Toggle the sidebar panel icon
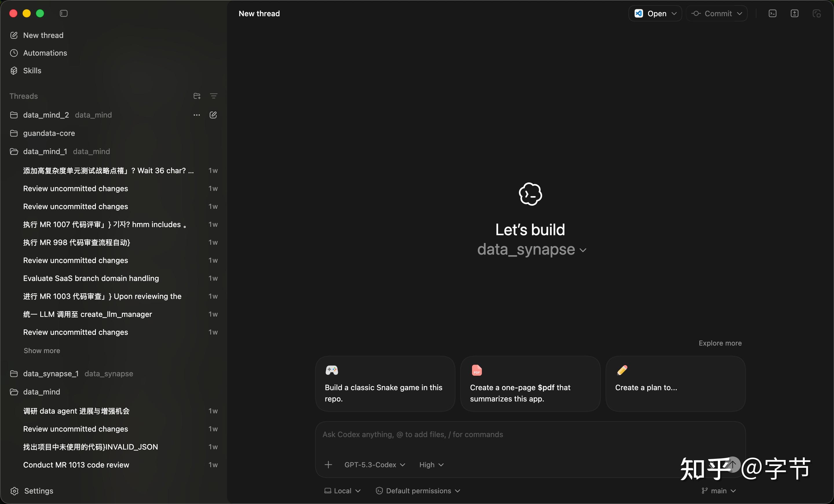The width and height of the screenshot is (834, 504). (64, 13)
